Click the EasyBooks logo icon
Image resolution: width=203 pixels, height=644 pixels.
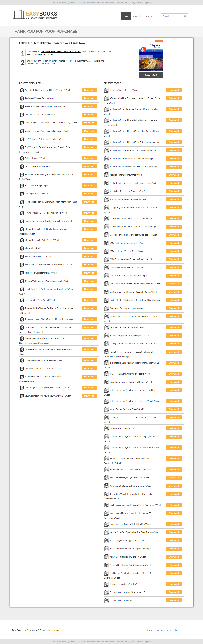pyautogui.click(x=19, y=14)
